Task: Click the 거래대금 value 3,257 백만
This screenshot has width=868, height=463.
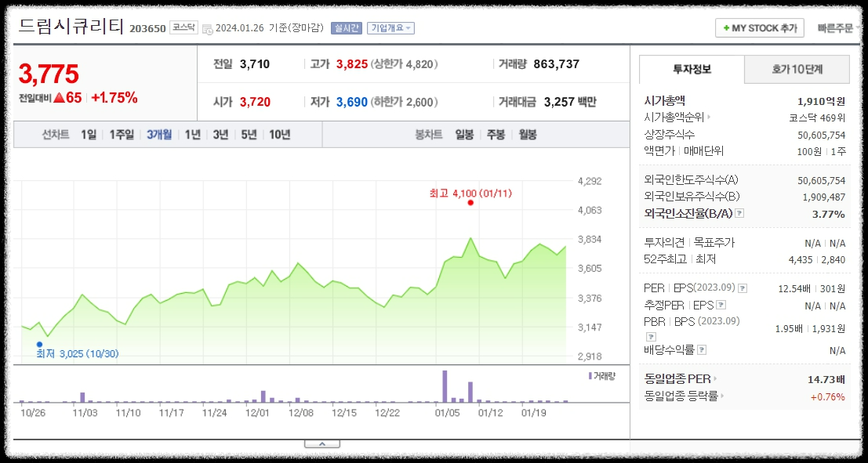Action: 569,102
